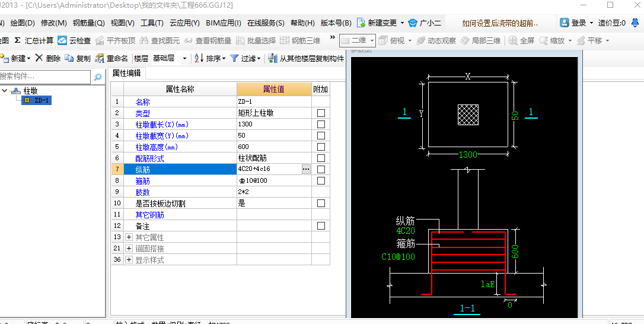
Task: Click the 俯视 top view icon
Action: pos(383,40)
